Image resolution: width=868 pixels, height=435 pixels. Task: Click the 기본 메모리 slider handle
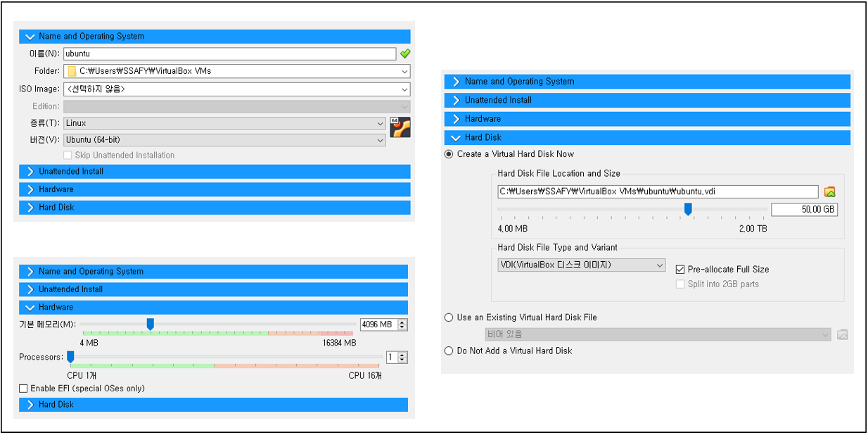coord(150,324)
